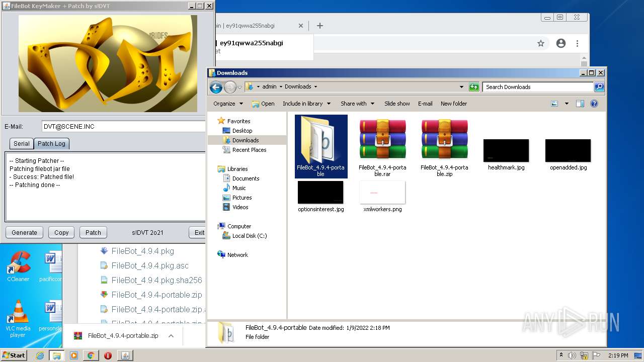
Task: Toggle the preview pane icon
Action: (x=580, y=104)
